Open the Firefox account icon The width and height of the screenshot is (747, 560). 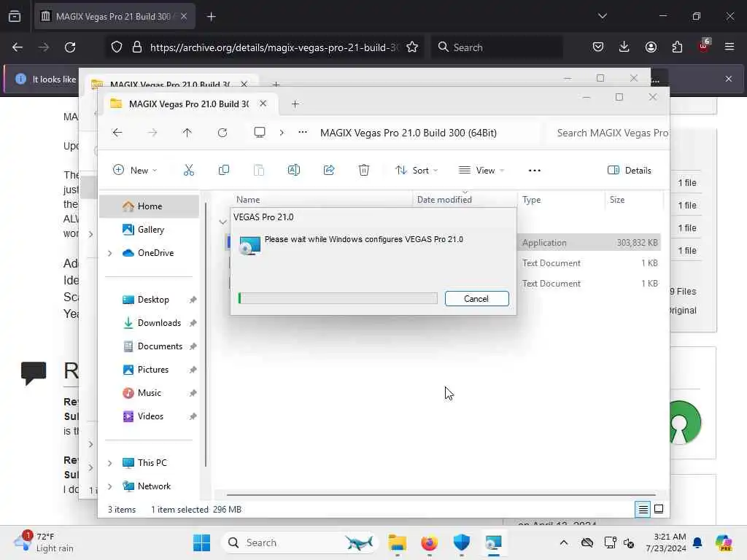point(651,47)
